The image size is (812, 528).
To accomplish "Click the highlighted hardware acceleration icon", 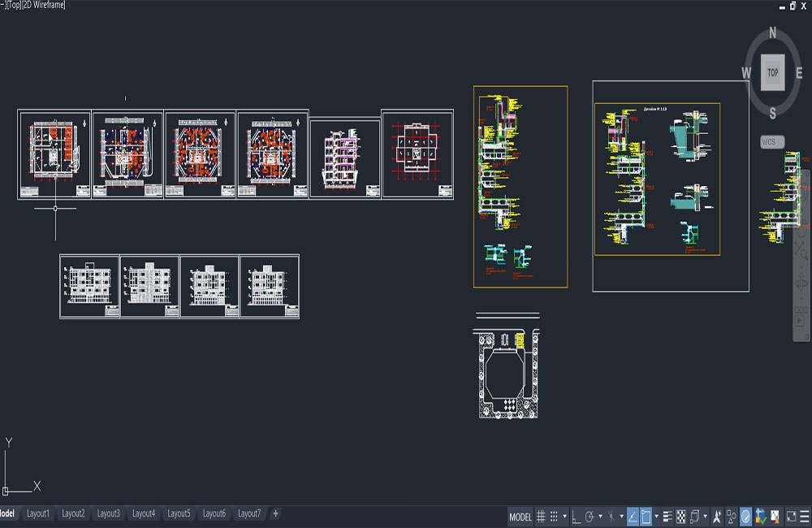I will pos(745,517).
